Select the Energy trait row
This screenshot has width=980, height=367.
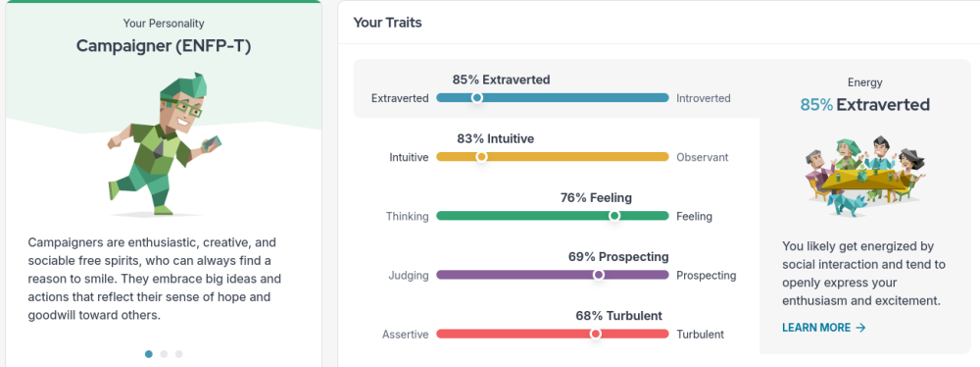(557, 89)
